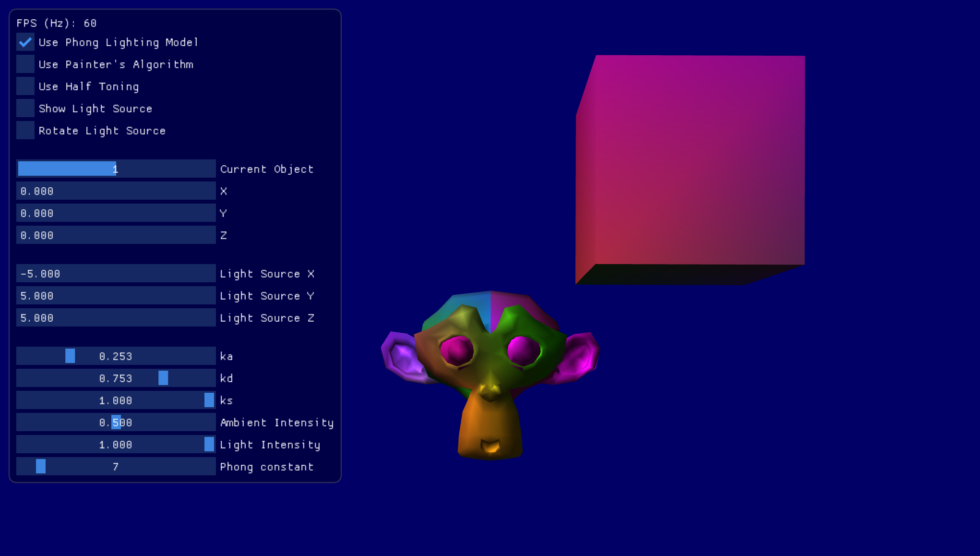Click the Ambient Intensity slider
This screenshot has height=556, width=980.
click(116, 422)
